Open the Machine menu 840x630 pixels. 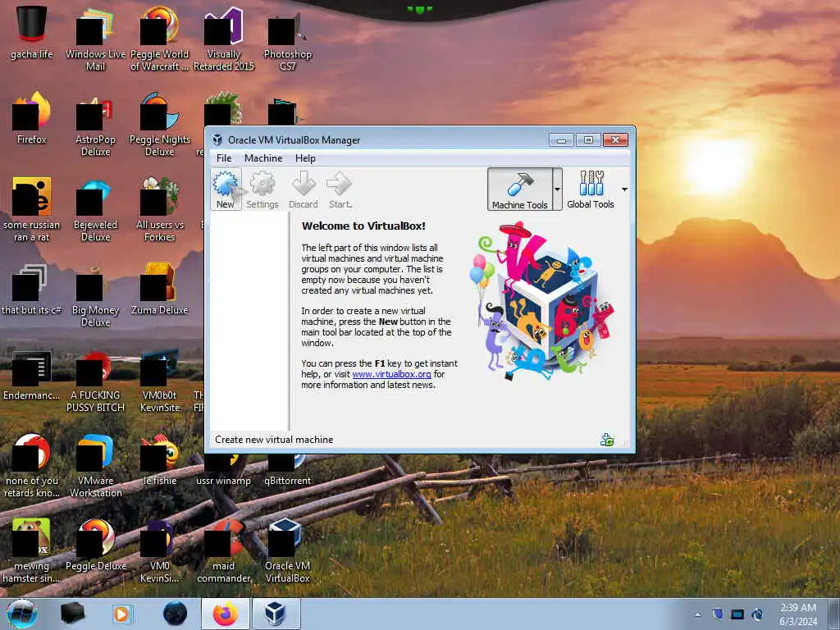pos(263,158)
